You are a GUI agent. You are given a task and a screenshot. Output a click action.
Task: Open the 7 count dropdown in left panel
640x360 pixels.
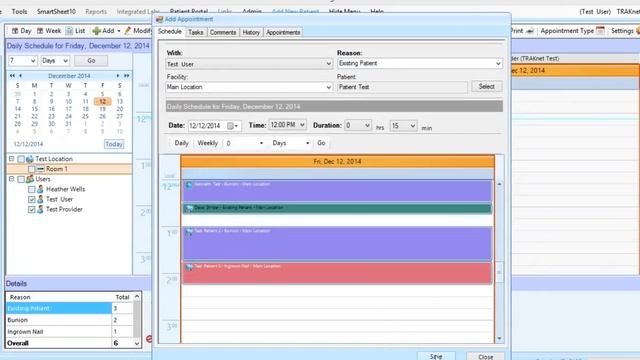[33, 60]
